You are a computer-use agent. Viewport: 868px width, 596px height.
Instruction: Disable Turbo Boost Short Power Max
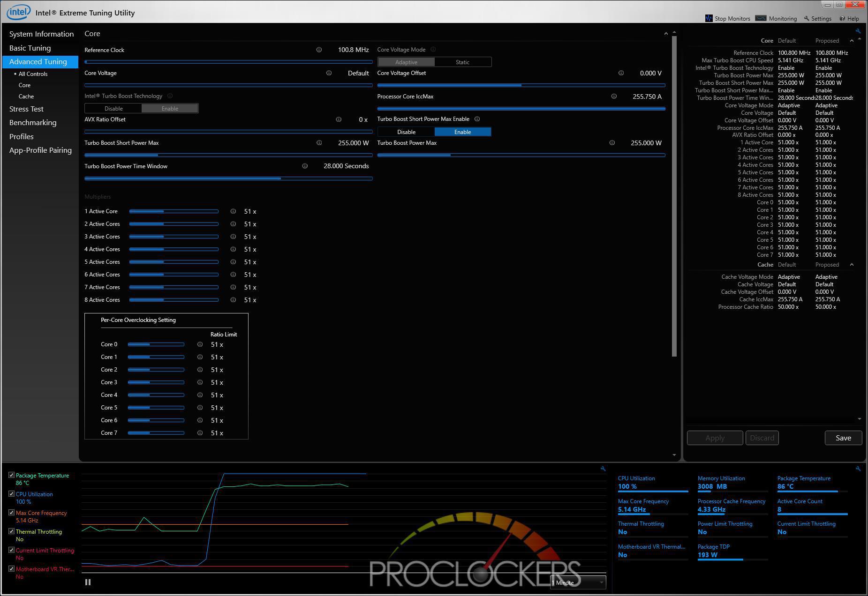(406, 132)
